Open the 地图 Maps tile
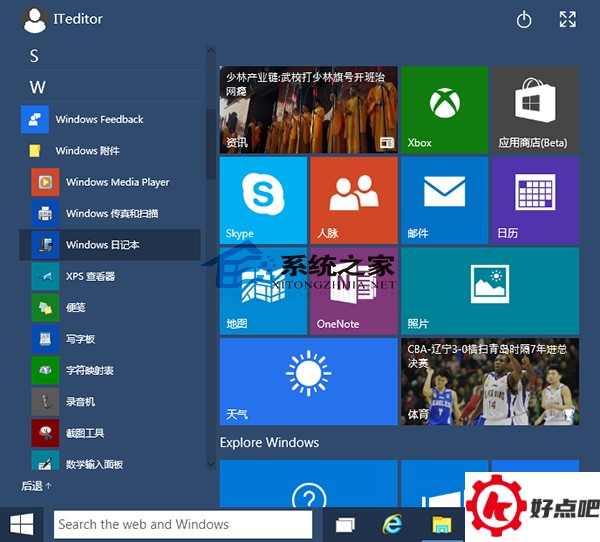 click(x=263, y=291)
